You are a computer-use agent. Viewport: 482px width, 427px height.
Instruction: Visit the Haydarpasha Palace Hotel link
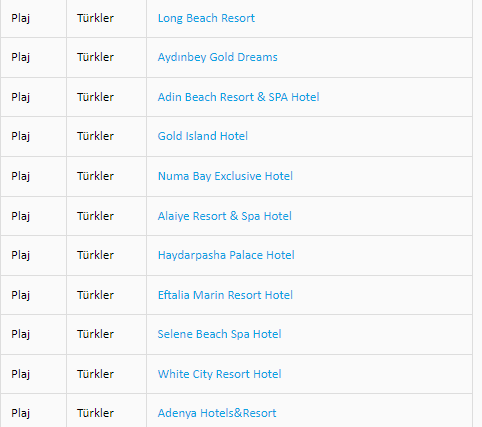tap(226, 255)
